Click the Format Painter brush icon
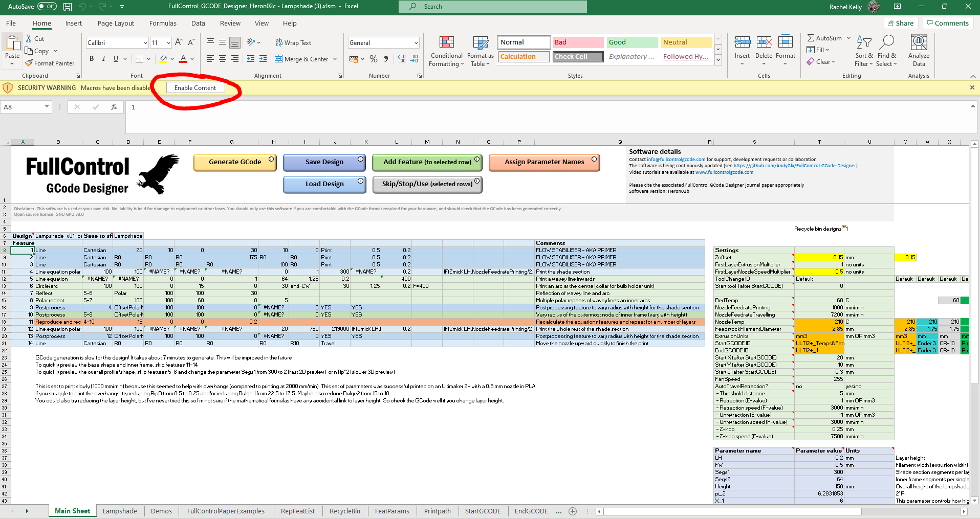980x519 pixels. coord(29,63)
